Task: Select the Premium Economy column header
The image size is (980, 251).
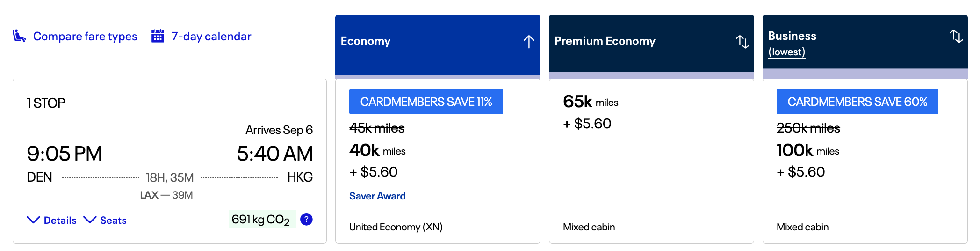Action: tap(605, 41)
